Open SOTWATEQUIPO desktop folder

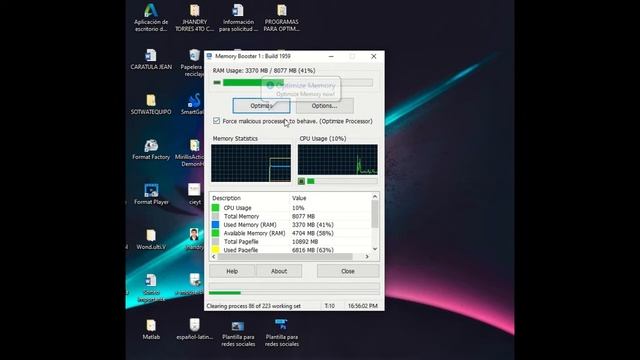(151, 104)
